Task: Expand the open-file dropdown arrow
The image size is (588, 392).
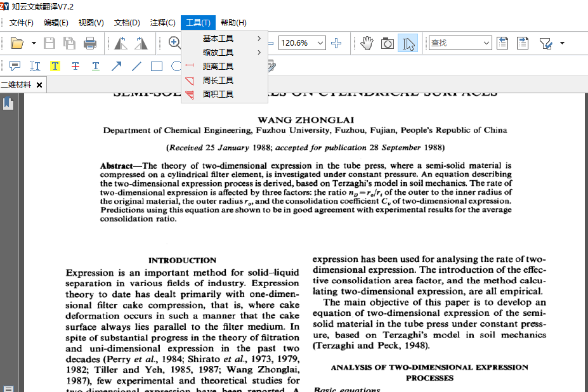Action: [x=34, y=43]
